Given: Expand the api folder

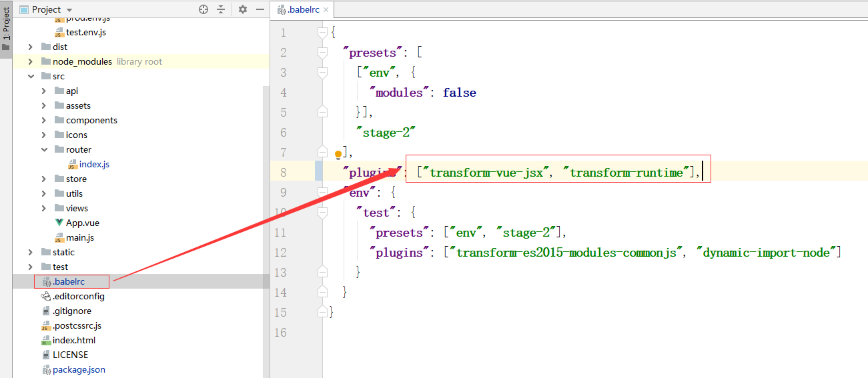Looking at the screenshot, I should pos(43,91).
